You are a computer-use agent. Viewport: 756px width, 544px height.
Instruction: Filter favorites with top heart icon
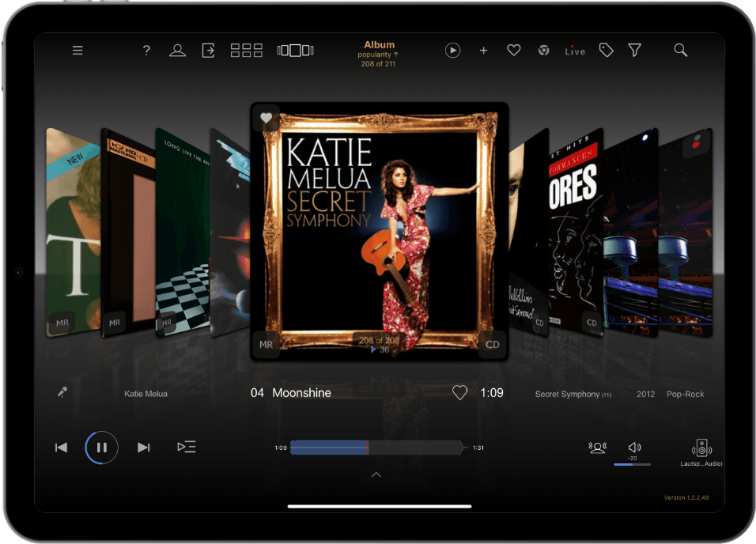514,50
